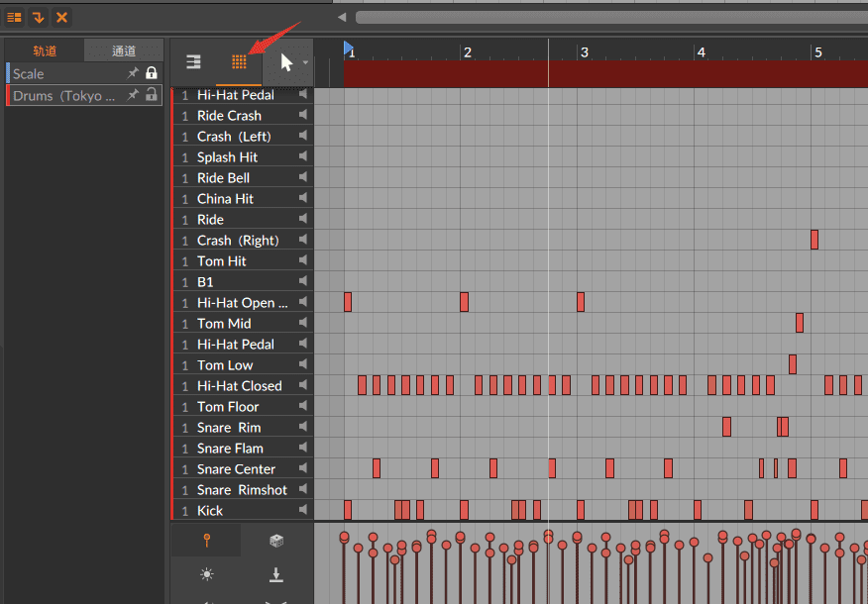The height and width of the screenshot is (604, 868).
Task: Audition Tom Mid speaker icon
Action: pyautogui.click(x=303, y=323)
